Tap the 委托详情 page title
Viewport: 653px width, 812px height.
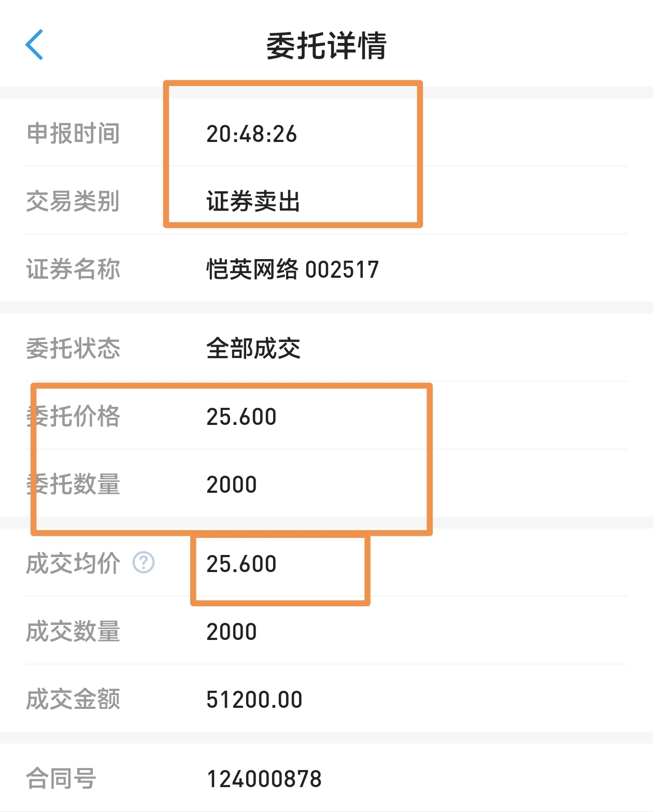326,46
